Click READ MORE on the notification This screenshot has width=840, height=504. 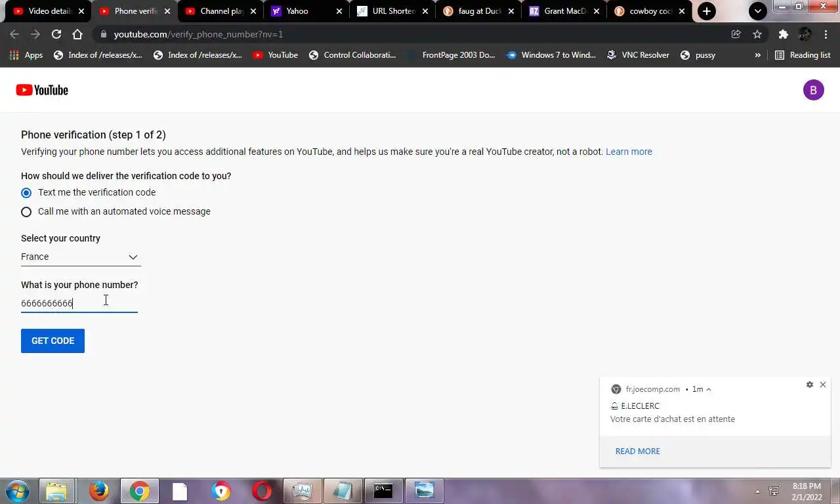[x=638, y=451]
